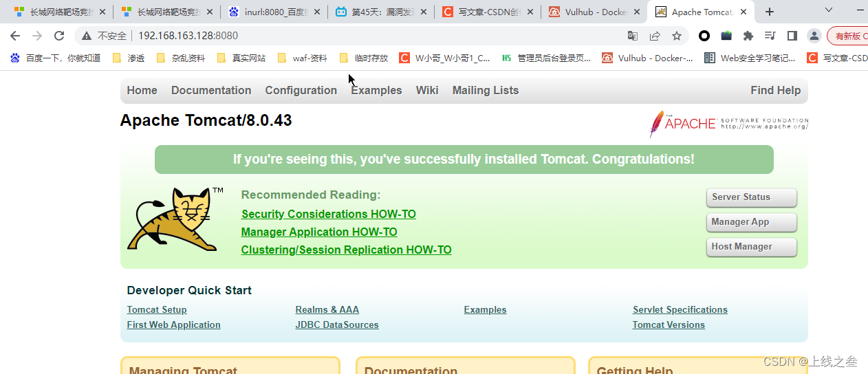This screenshot has height=374, width=868.
Task: Open the Tomcat Versions link
Action: 669,324
